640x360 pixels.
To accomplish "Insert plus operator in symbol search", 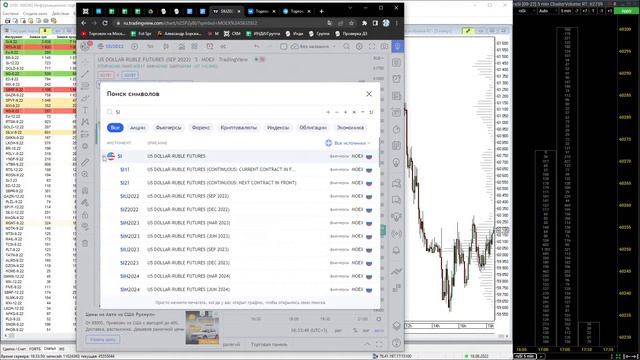I will click(345, 112).
